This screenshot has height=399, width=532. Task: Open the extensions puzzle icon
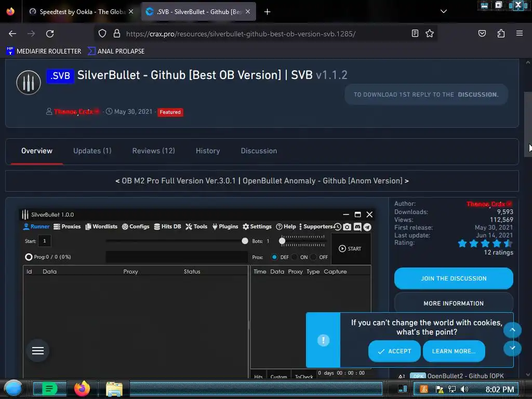click(501, 33)
